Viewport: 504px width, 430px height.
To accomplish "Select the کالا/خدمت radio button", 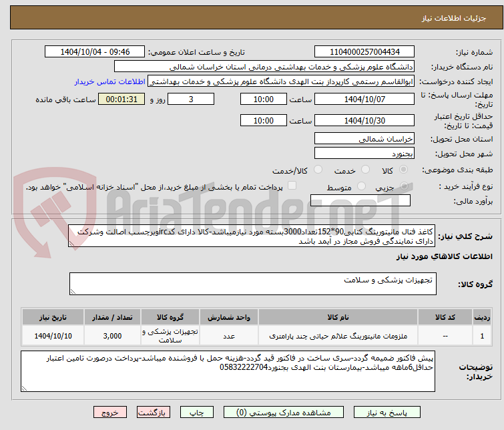I will (x=318, y=170).
